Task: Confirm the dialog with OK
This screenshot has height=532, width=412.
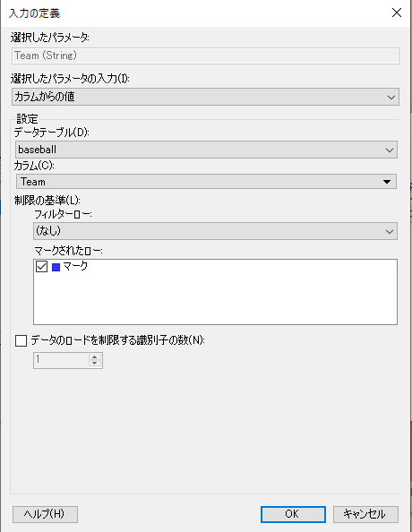Action: click(293, 514)
